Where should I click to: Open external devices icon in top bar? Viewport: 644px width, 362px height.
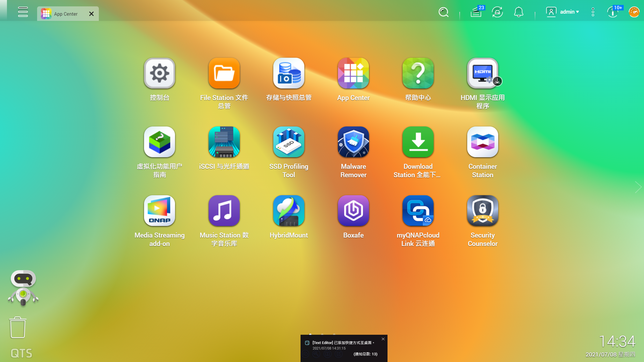497,12
